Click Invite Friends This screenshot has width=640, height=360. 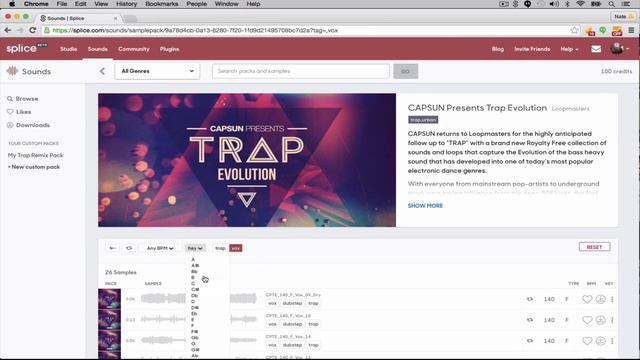coord(532,49)
